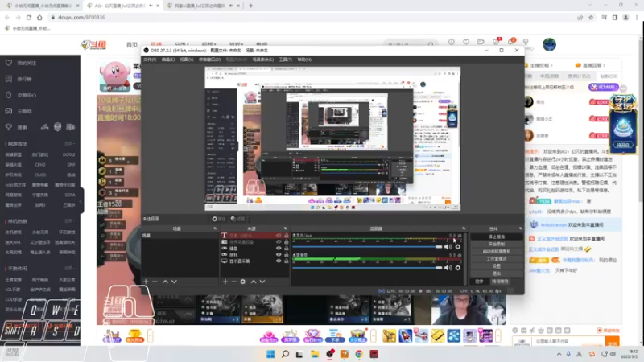Hide the 视频采集设备 source eye
This screenshot has width=644, height=362.
click(x=279, y=242)
